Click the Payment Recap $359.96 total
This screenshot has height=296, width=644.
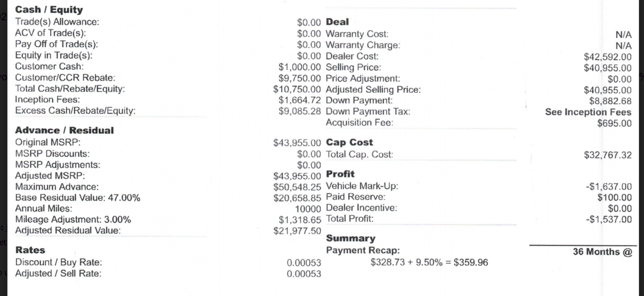point(471,262)
